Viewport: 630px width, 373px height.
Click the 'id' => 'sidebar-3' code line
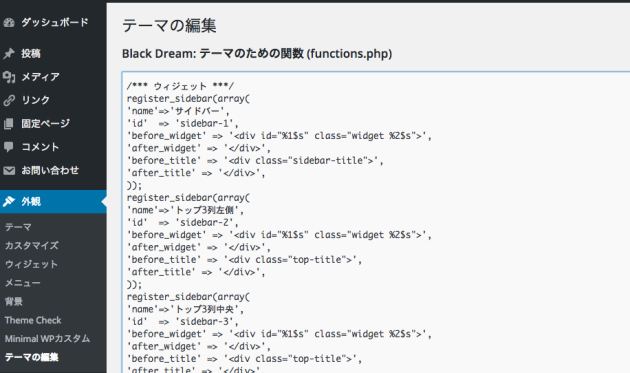point(182,322)
